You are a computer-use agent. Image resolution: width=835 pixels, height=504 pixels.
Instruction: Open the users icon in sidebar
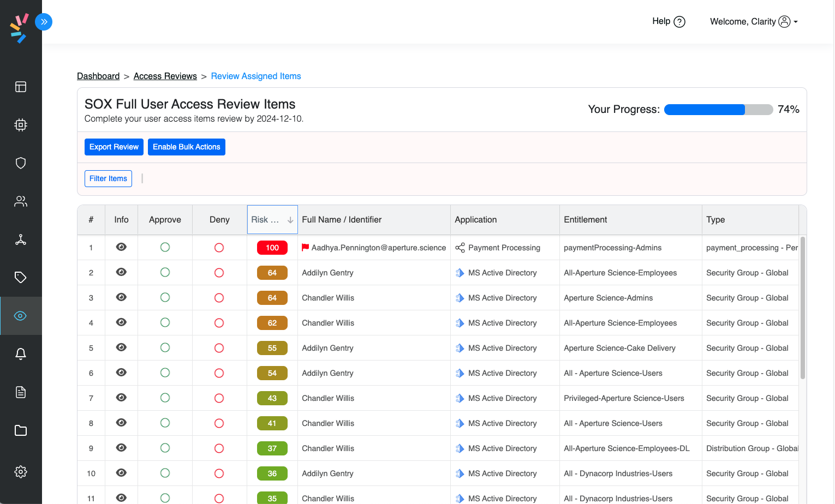click(21, 201)
